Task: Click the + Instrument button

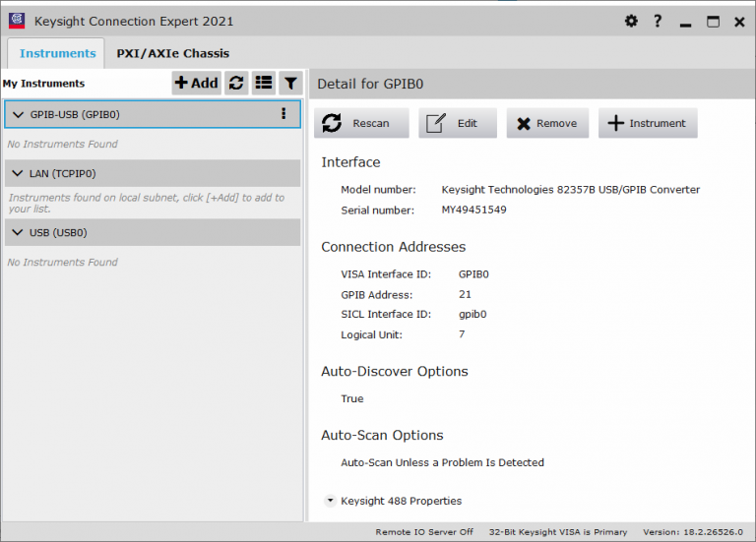Action: click(647, 123)
